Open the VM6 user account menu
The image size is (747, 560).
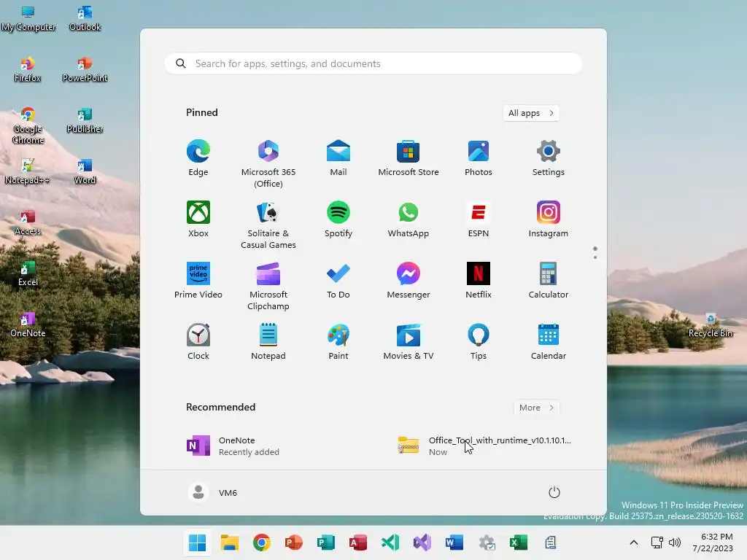click(x=213, y=492)
